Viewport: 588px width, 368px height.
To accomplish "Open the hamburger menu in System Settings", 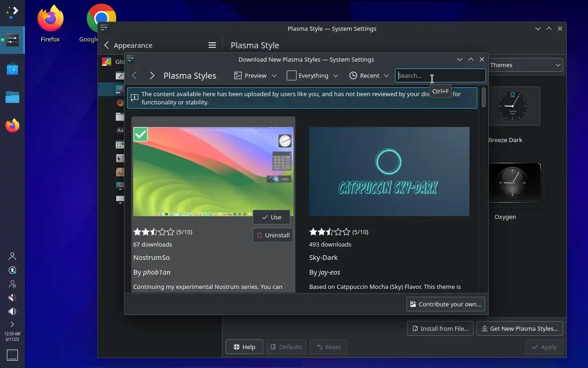I will [x=212, y=45].
